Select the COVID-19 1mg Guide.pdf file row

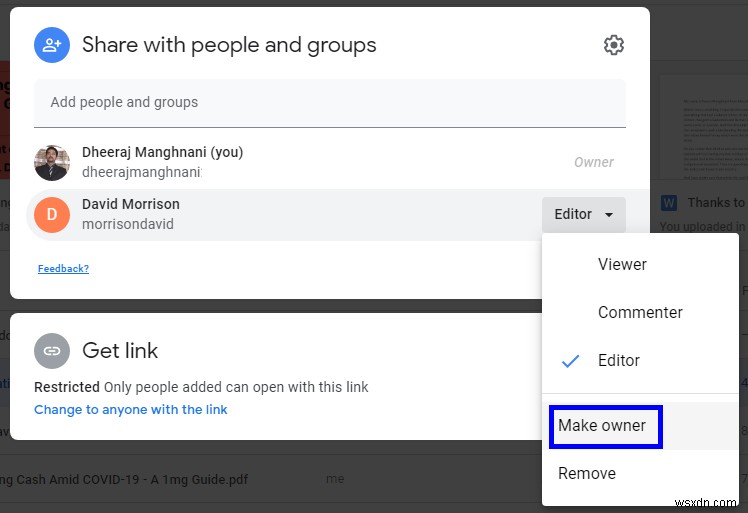coord(271,479)
